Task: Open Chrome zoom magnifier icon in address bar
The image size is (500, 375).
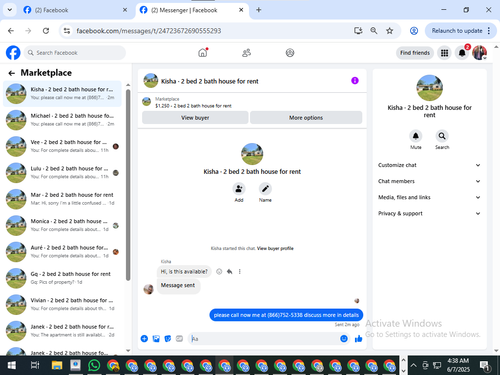Action: click(374, 31)
